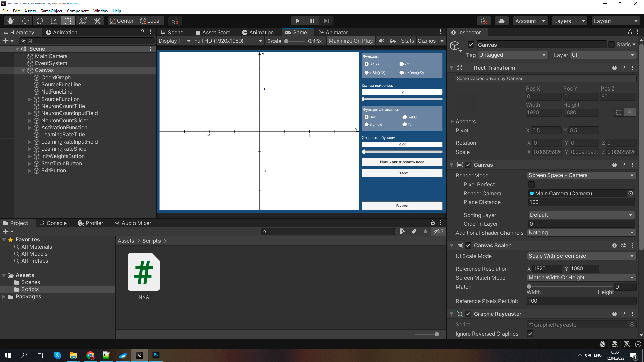Expand SourceFunction in Hierarchy
644x362 pixels.
click(30, 99)
